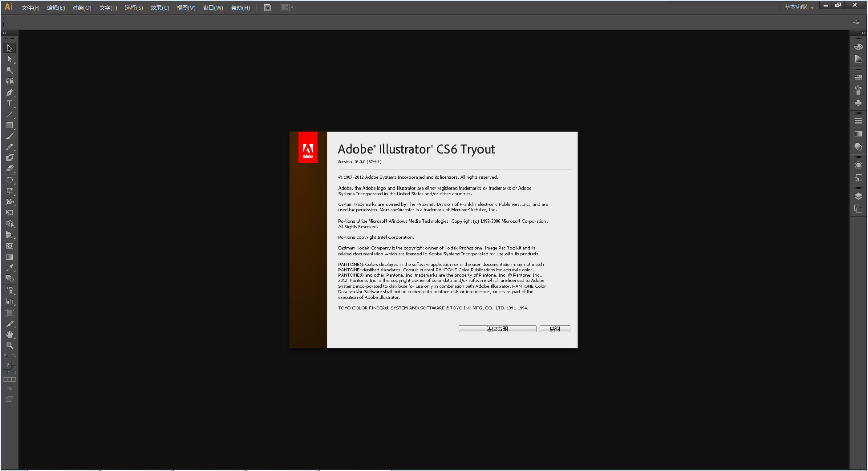
Task: Select the Scale tool
Action: 10,192
